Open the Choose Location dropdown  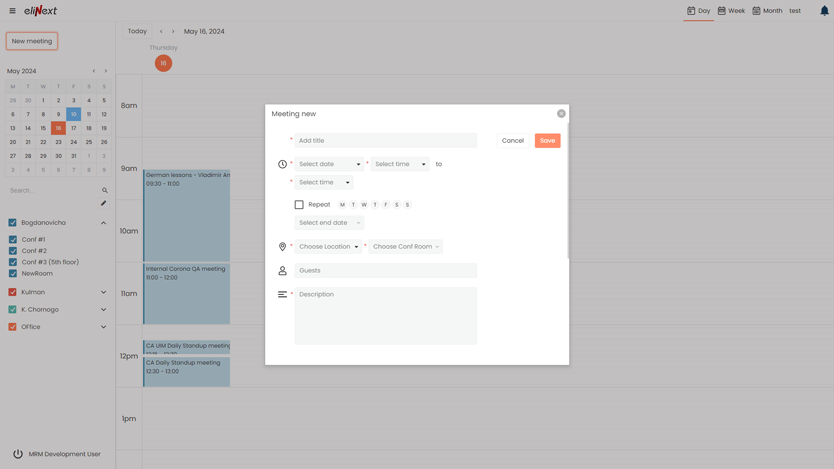tap(328, 246)
